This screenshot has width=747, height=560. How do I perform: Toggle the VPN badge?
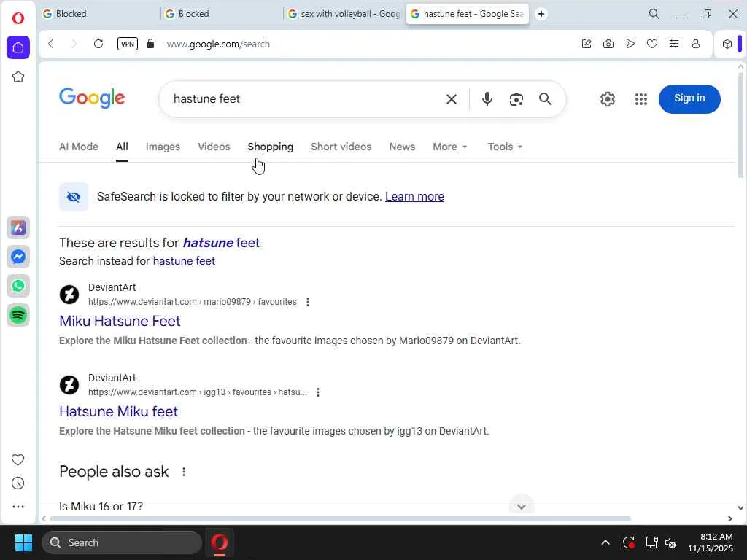(127, 44)
